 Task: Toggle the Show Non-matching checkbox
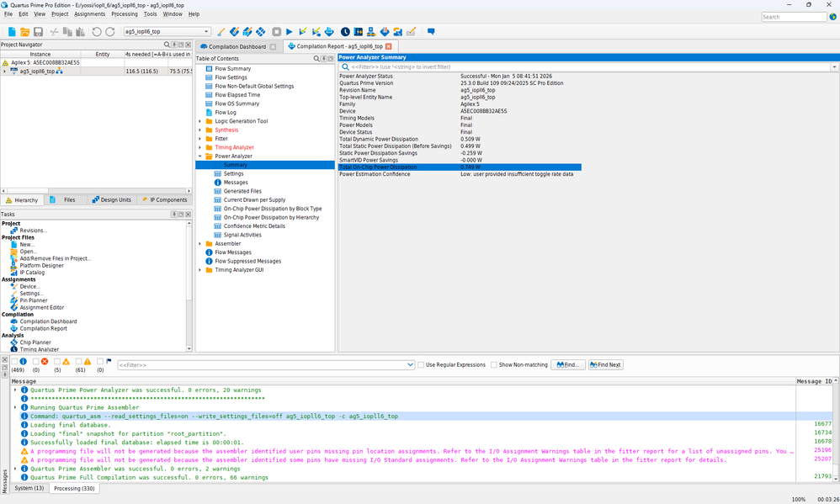pos(494,364)
